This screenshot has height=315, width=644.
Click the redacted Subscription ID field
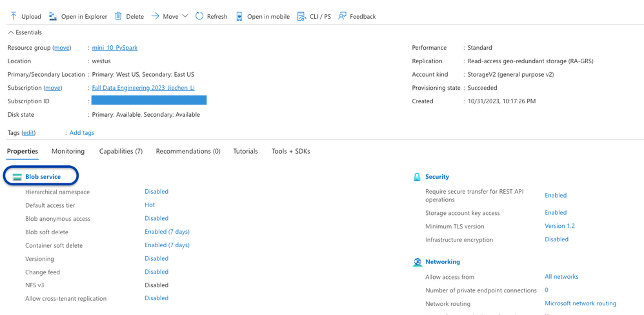click(x=149, y=100)
